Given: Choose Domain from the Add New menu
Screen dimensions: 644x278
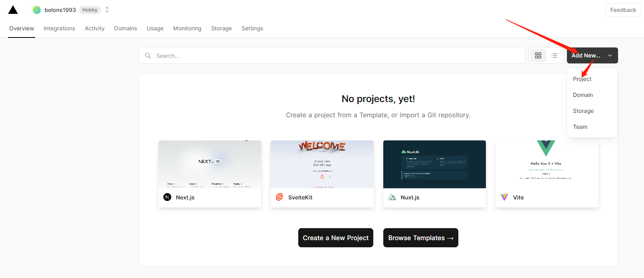Looking at the screenshot, I should (x=583, y=95).
